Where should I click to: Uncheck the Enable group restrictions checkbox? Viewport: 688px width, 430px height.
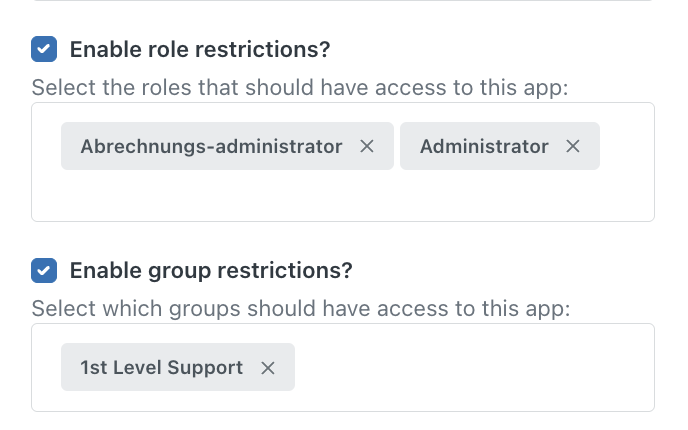(x=44, y=270)
